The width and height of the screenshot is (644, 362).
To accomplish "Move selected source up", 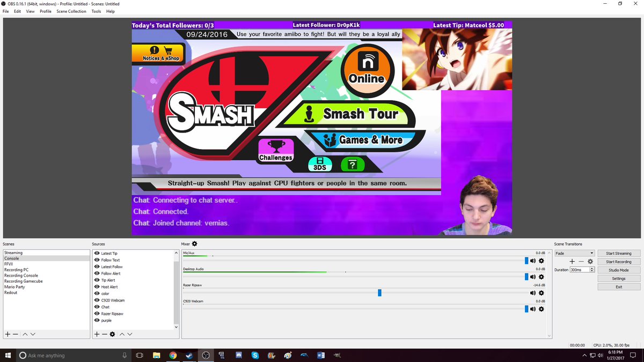I will tap(122, 334).
